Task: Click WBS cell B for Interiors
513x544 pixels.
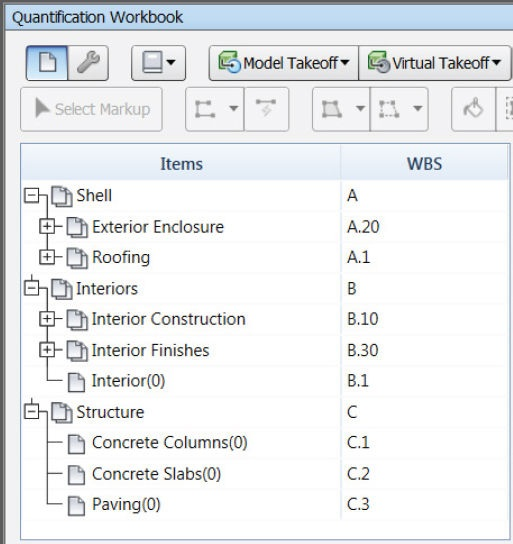Action: [x=424, y=289]
